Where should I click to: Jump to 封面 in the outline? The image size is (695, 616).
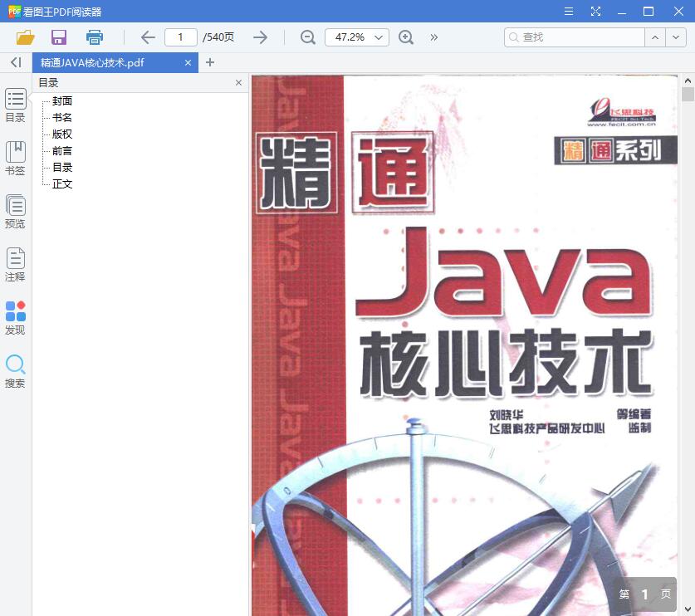tap(62, 101)
